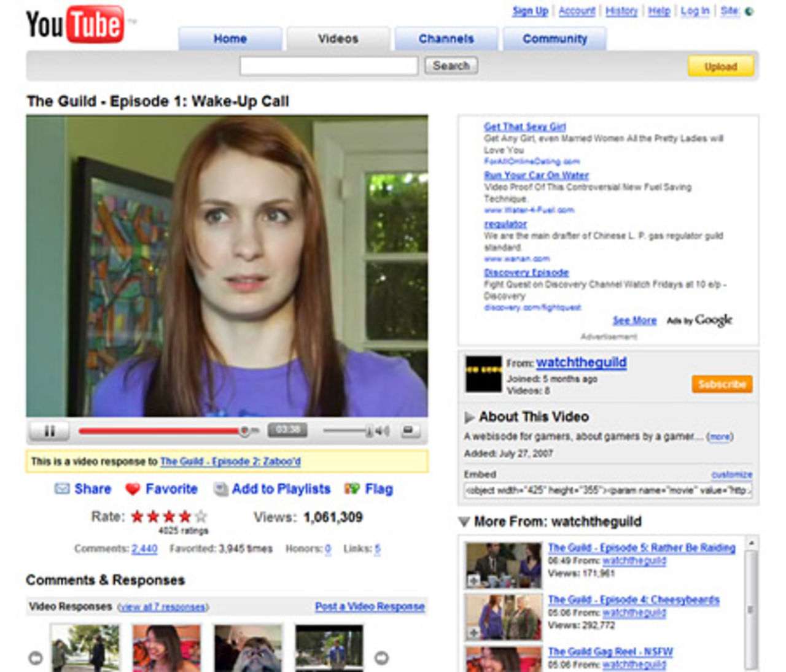
Task: Click the video progress seek bar
Action: click(160, 431)
